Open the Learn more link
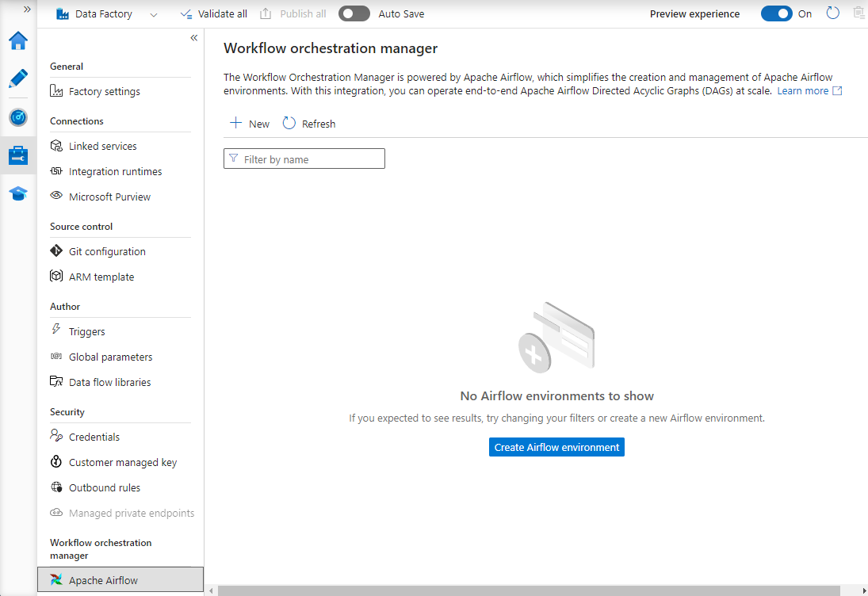Image resolution: width=868 pixels, height=596 pixels. pos(803,90)
